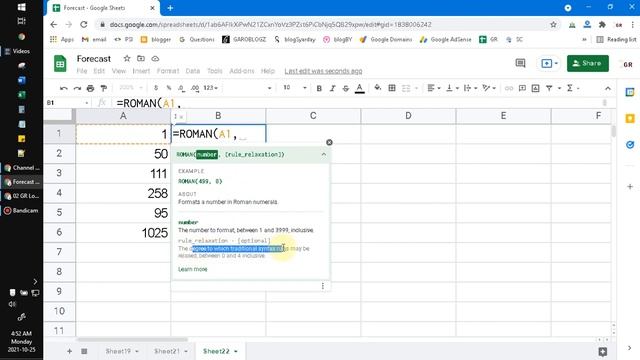Toggle bold formatting

pyautogui.click(x=319, y=88)
